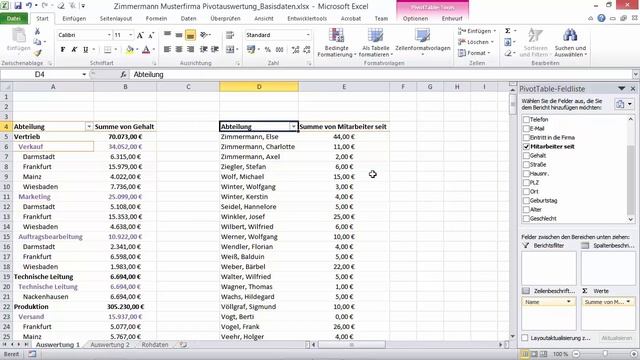Open the Standard number format dropdown
Viewport: 640px width, 360px height.
click(x=308, y=35)
